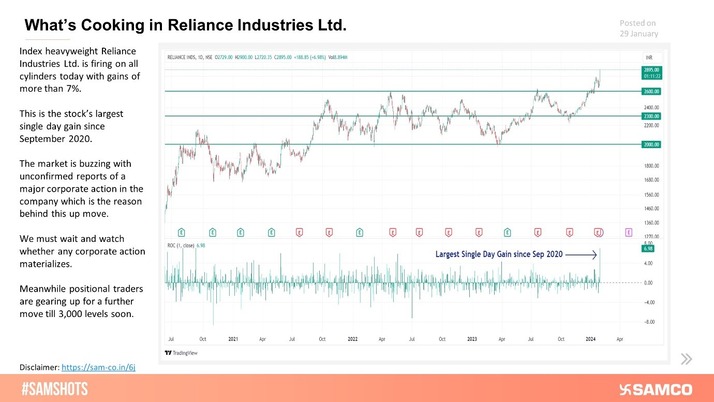
Task: Click the #SAMSHOTS hashtag in the footer
Action: (x=54, y=389)
